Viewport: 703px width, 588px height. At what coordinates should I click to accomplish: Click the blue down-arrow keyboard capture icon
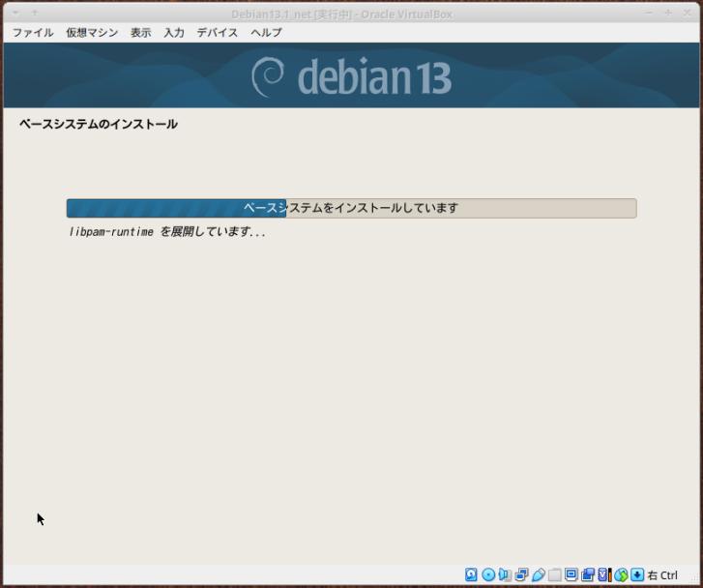tap(637, 574)
